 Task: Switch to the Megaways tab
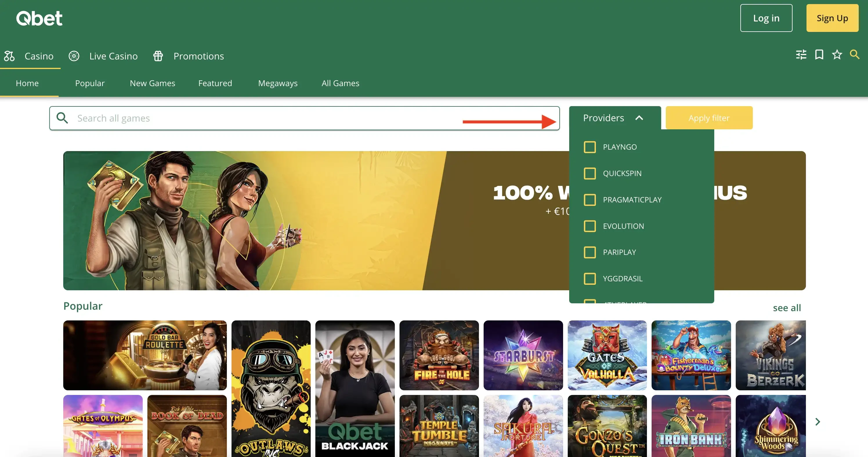click(x=278, y=83)
